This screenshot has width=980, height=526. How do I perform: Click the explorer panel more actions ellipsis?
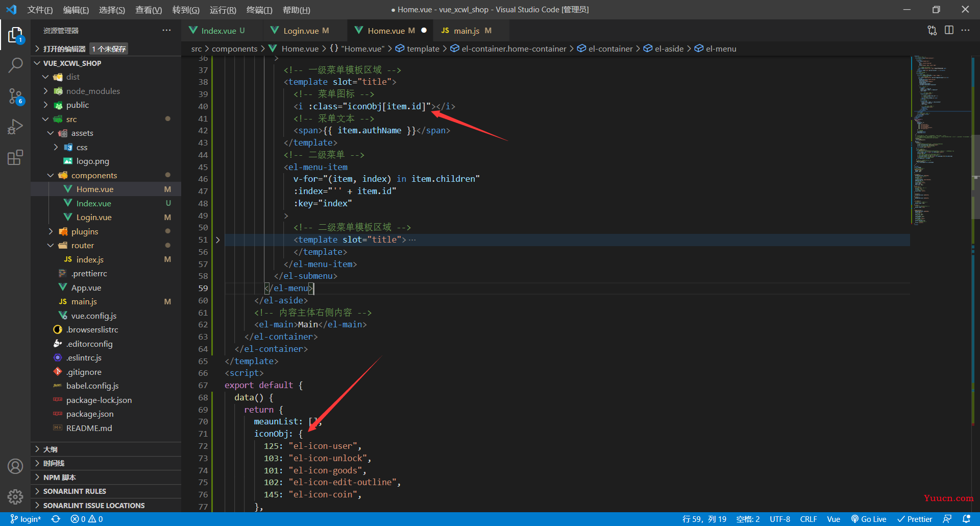(x=166, y=30)
